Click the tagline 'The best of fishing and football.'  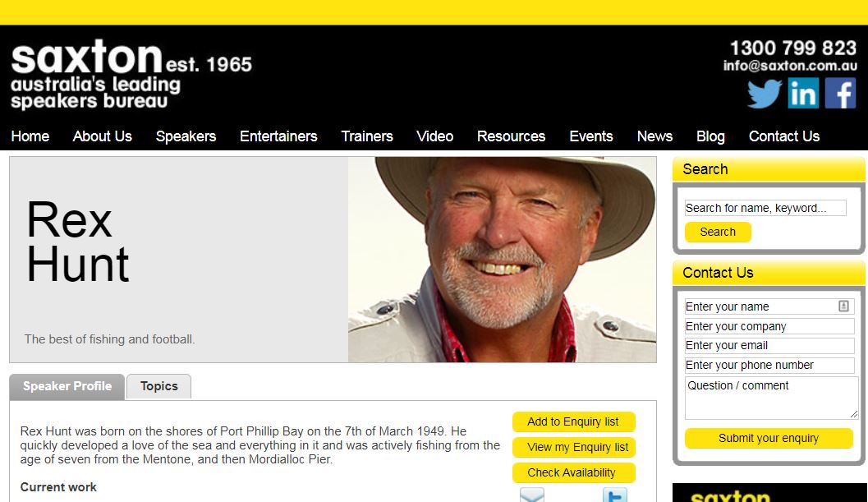[109, 339]
